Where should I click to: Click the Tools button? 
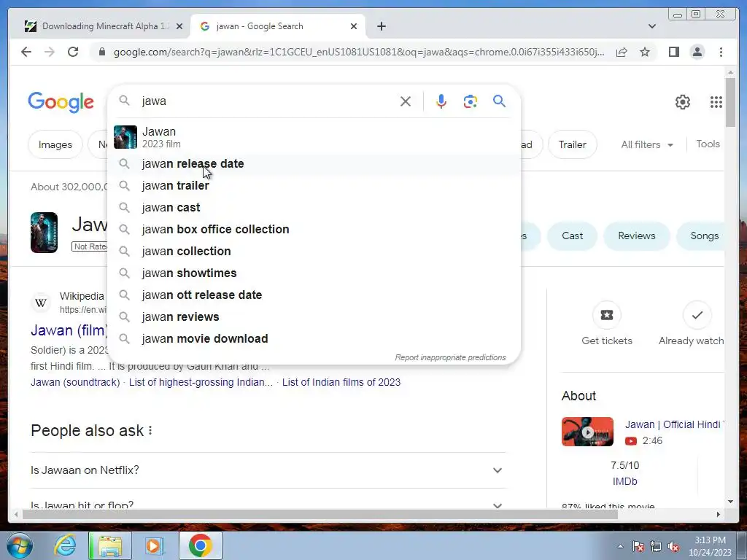point(708,144)
